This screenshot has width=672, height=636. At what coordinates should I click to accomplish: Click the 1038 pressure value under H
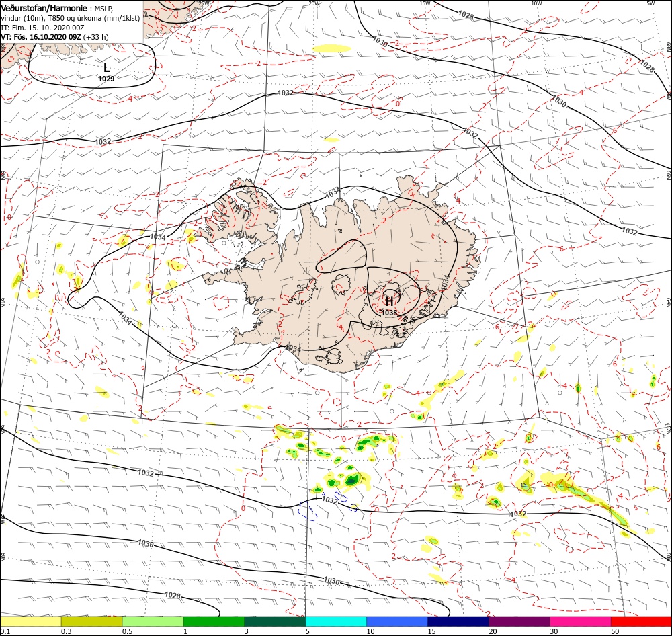coord(389,313)
